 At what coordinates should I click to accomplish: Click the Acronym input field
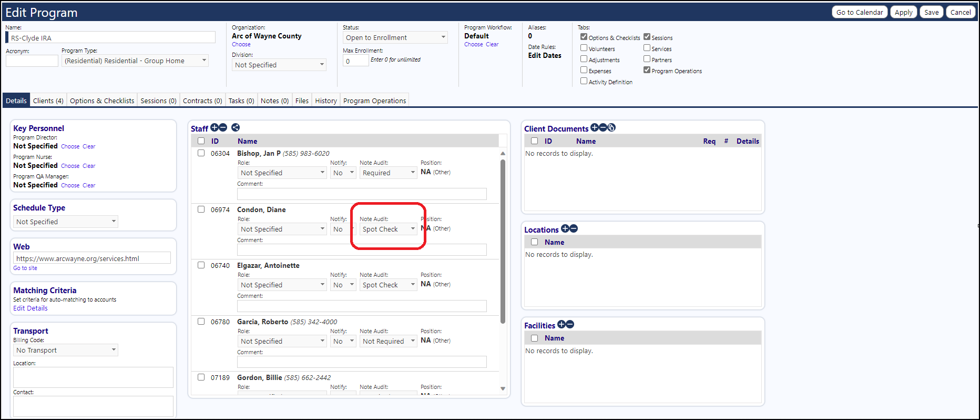coord(32,61)
